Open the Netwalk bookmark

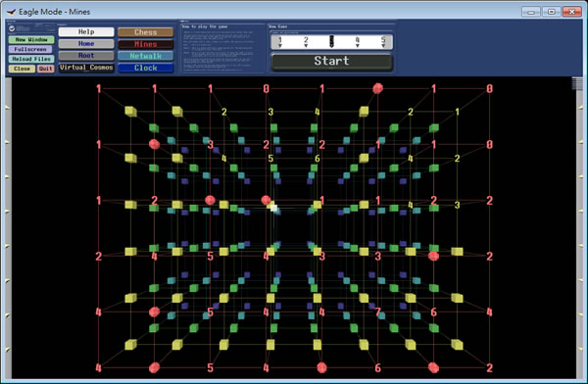tap(145, 56)
